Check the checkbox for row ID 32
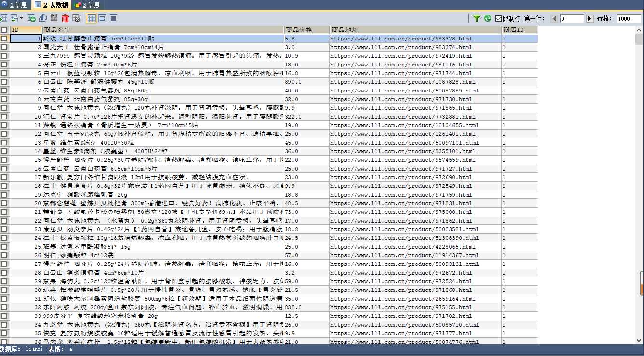Viewport: 644px width, 356px height. click(4, 307)
